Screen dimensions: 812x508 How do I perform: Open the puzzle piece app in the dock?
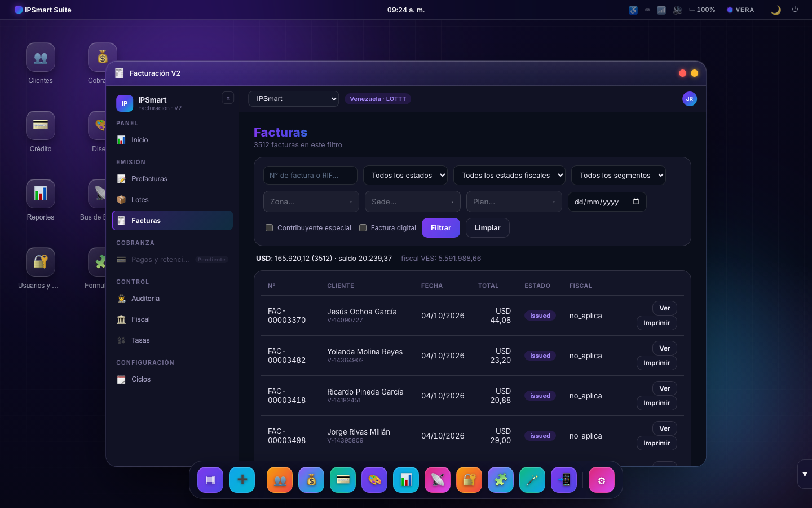pos(501,480)
